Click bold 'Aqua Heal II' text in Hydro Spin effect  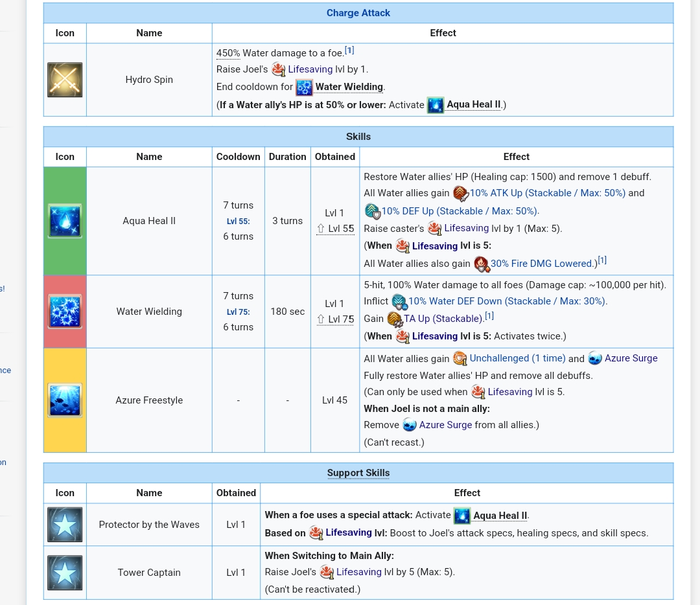pos(474,104)
